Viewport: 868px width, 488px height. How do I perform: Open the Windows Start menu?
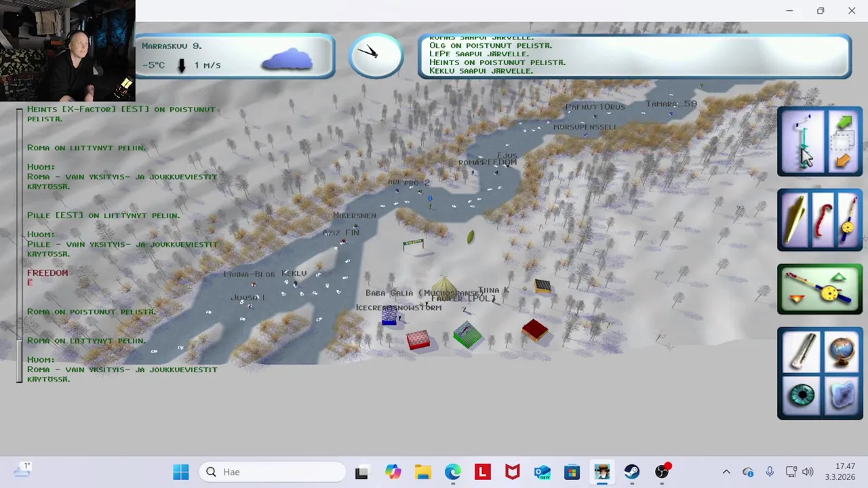click(x=181, y=472)
